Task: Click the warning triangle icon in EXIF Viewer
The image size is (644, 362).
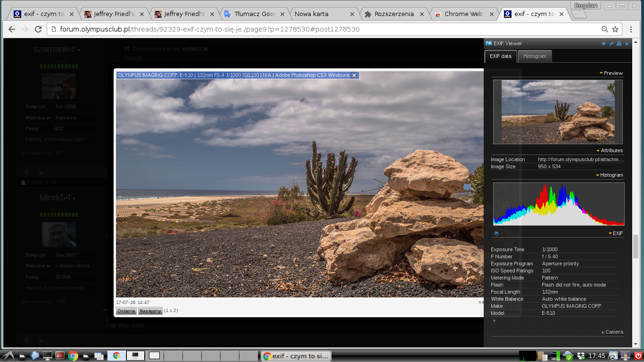Action: (619, 44)
